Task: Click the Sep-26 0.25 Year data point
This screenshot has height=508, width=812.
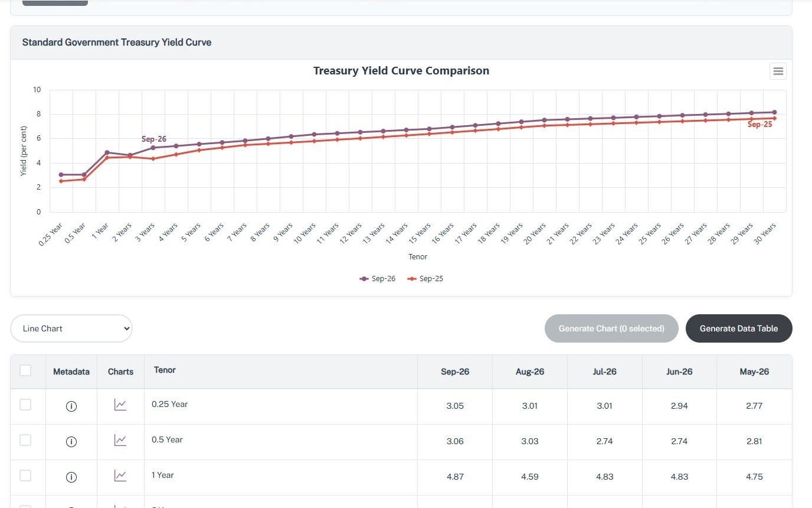Action: 61,175
